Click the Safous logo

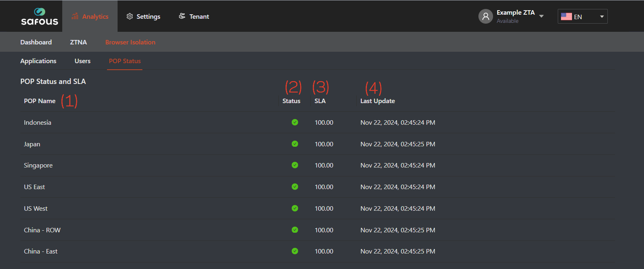tap(39, 16)
